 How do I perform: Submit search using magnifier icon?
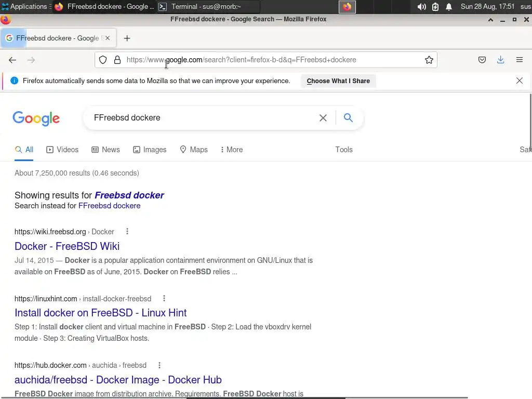[348, 118]
